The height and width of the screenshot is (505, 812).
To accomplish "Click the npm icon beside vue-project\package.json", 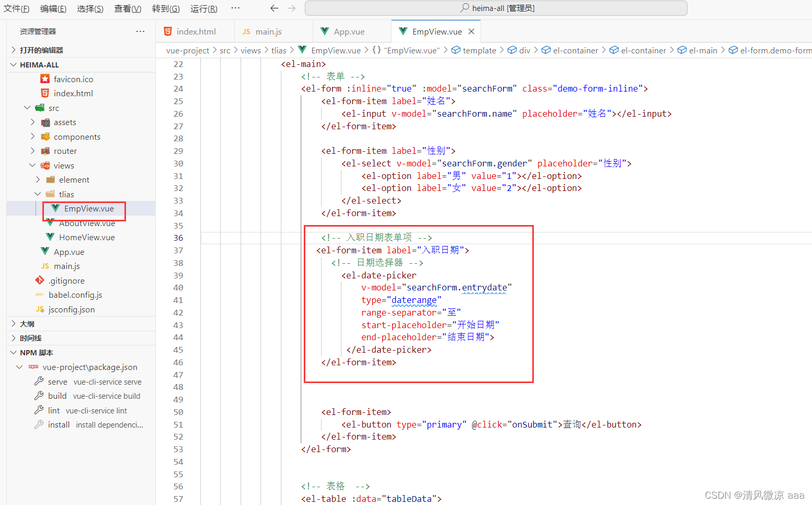I will (33, 367).
